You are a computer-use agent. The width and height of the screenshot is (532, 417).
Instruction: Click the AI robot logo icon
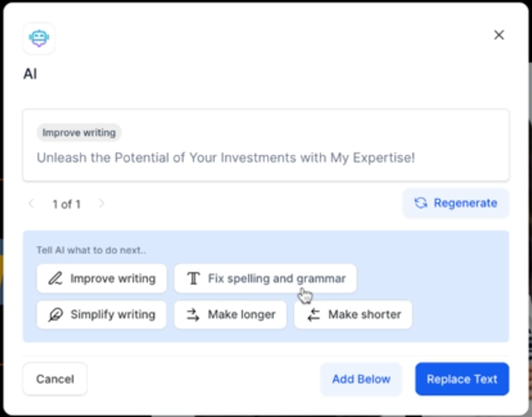tap(38, 38)
